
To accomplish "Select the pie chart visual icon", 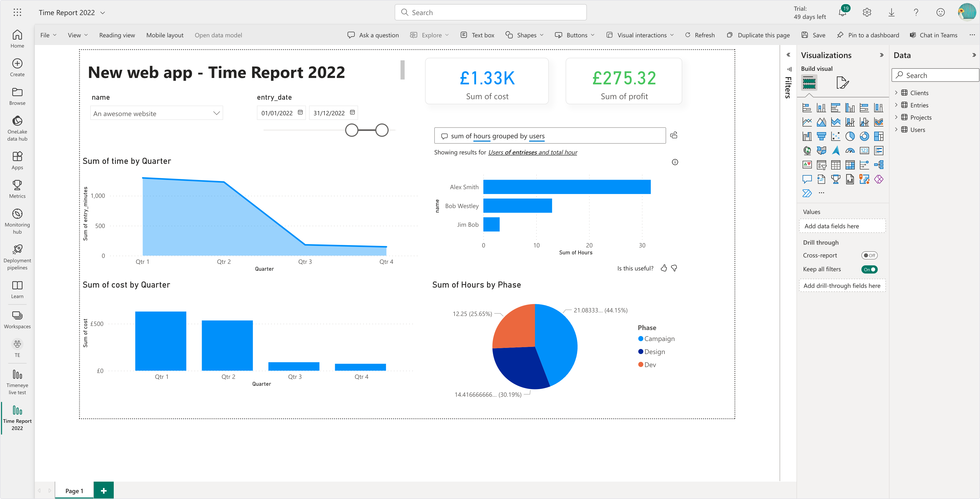I will coord(850,137).
